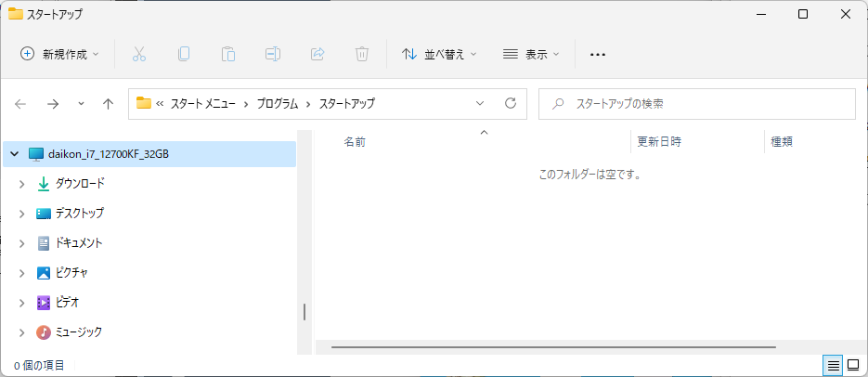
Task: Expand the ドキュメント tree node
Action: 22,243
